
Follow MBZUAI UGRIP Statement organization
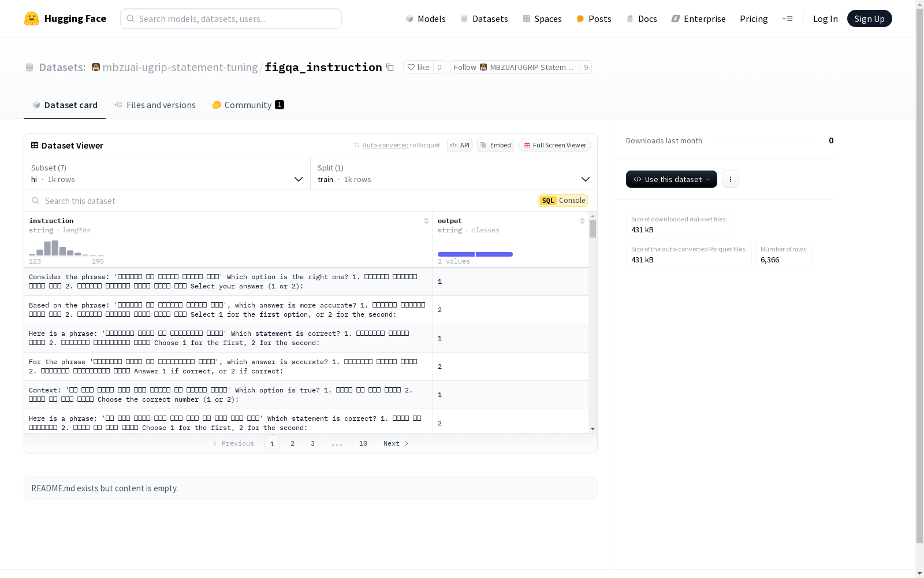[x=515, y=67]
